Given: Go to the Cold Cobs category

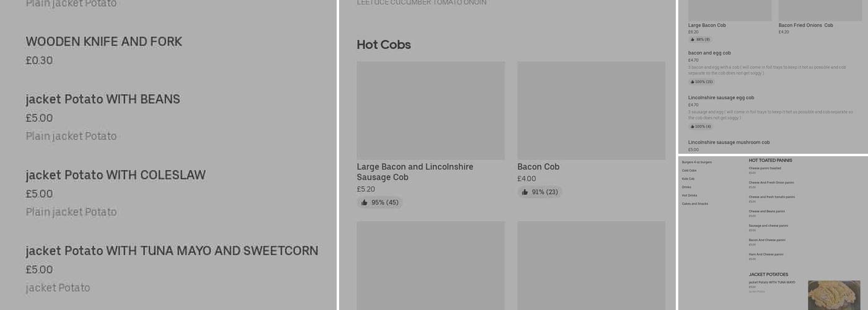Looking at the screenshot, I should (x=689, y=170).
